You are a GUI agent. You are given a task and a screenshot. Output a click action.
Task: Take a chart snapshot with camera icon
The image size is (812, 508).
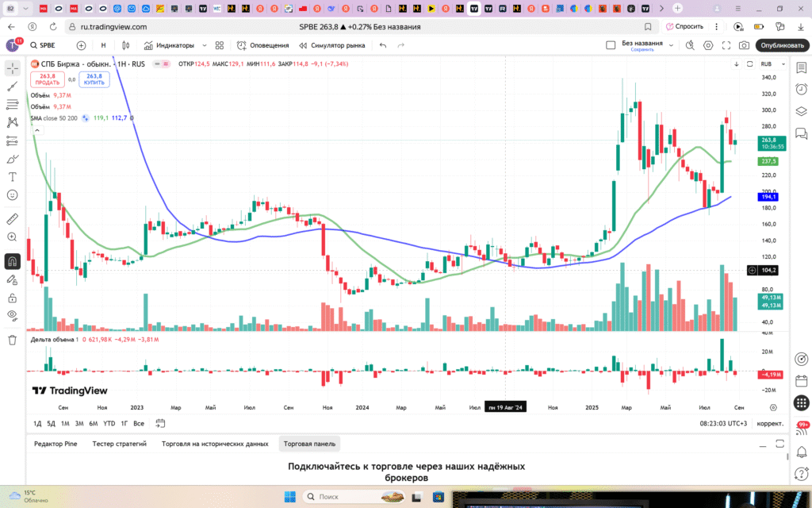click(x=744, y=45)
